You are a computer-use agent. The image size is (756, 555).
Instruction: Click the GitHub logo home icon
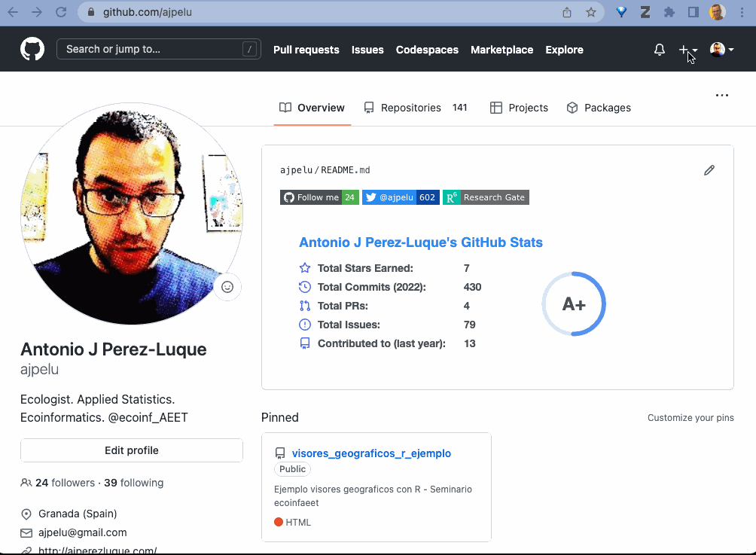coord(32,50)
